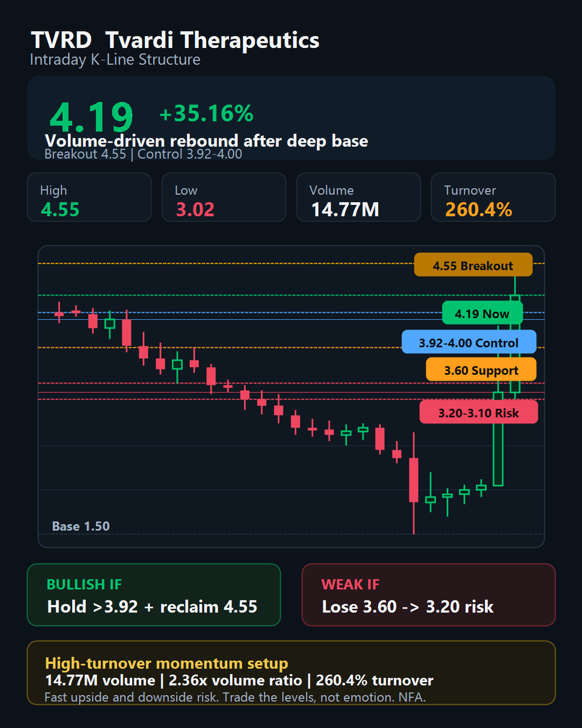
Task: Open the WEAK IF panel
Action: click(x=429, y=595)
